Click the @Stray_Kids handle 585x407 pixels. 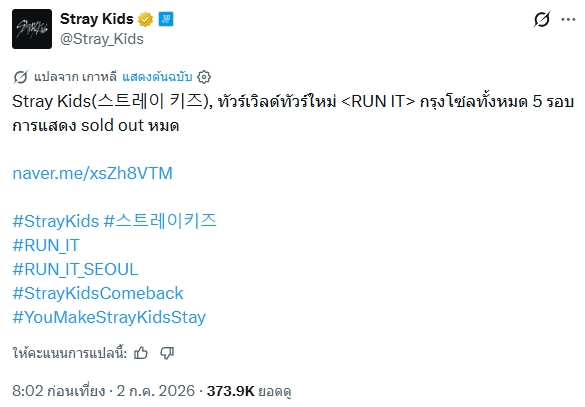click(x=102, y=39)
